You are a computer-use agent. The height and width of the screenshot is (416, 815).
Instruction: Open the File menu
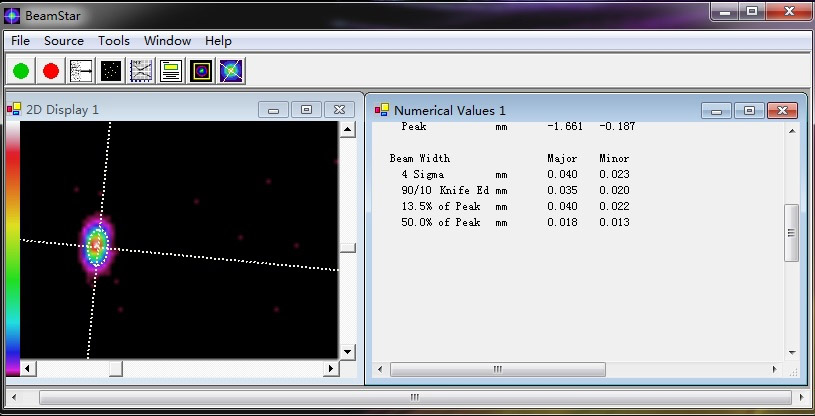pos(20,41)
